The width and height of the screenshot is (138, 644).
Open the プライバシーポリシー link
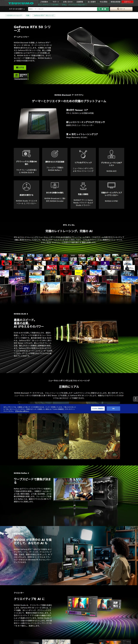[22, 411]
